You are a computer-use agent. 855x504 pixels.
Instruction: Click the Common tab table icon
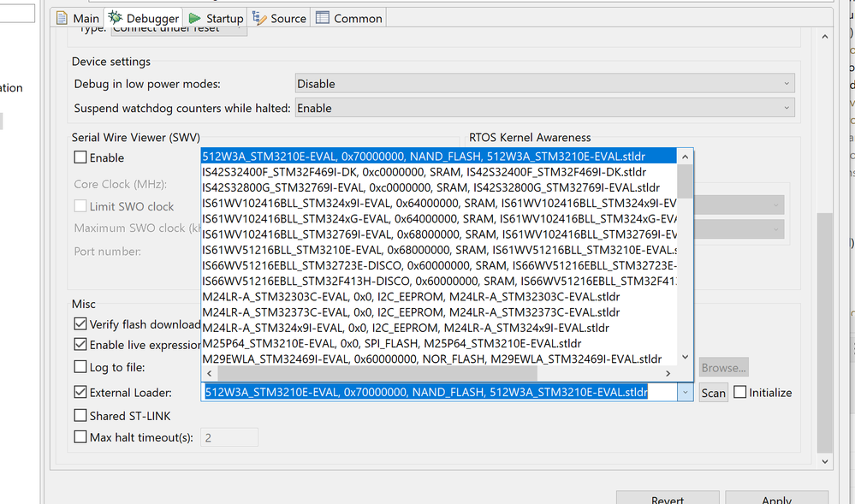tap(323, 17)
